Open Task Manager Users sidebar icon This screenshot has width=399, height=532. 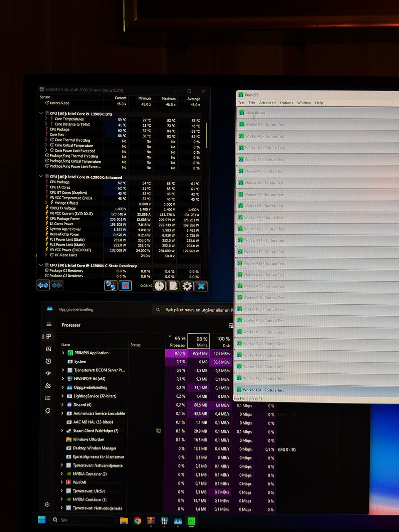tap(48, 386)
